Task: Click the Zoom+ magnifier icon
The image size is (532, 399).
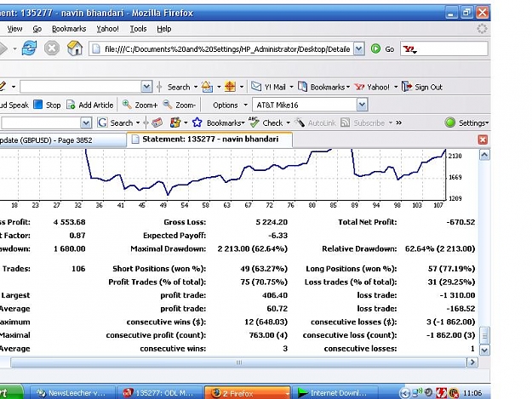Action: click(127, 105)
